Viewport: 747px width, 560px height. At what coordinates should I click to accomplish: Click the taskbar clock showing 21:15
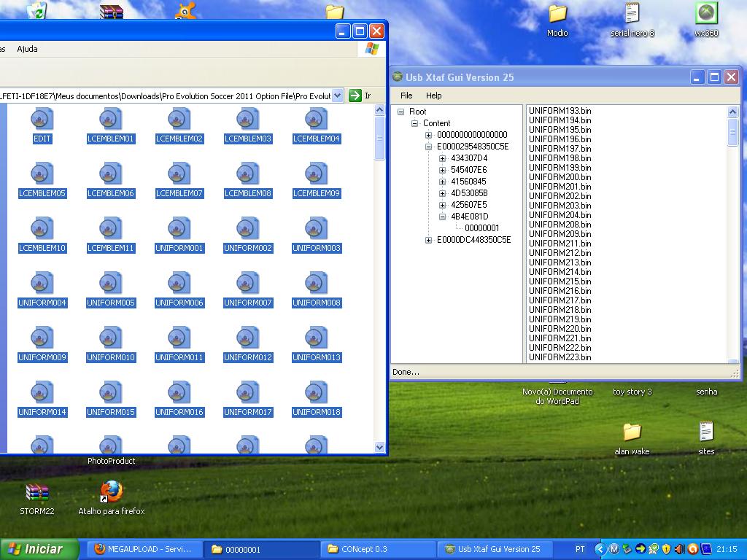(x=727, y=549)
